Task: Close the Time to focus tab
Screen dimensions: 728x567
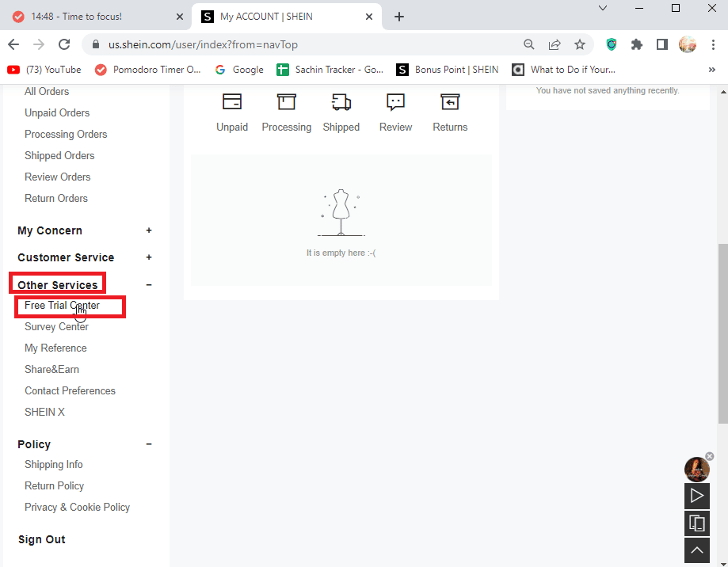Action: coord(180,17)
